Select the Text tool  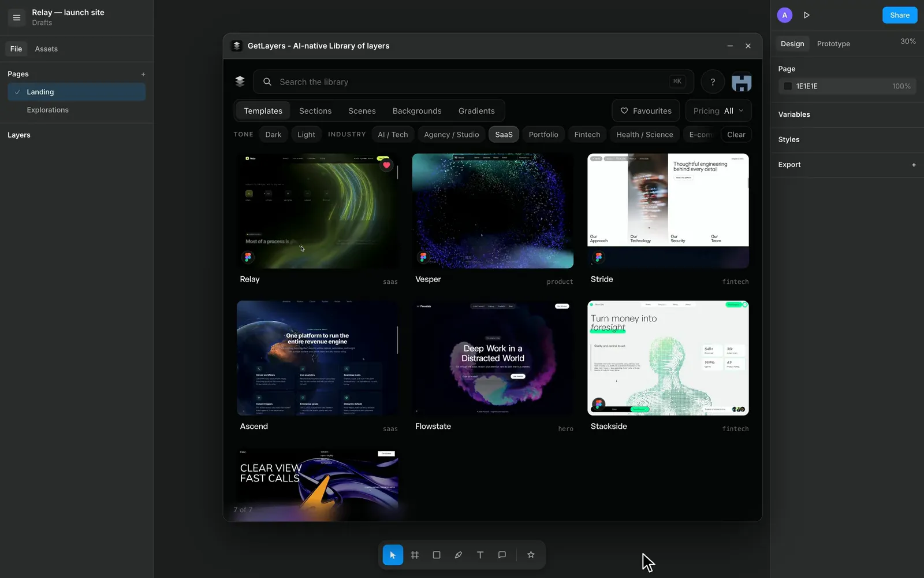pyautogui.click(x=480, y=555)
